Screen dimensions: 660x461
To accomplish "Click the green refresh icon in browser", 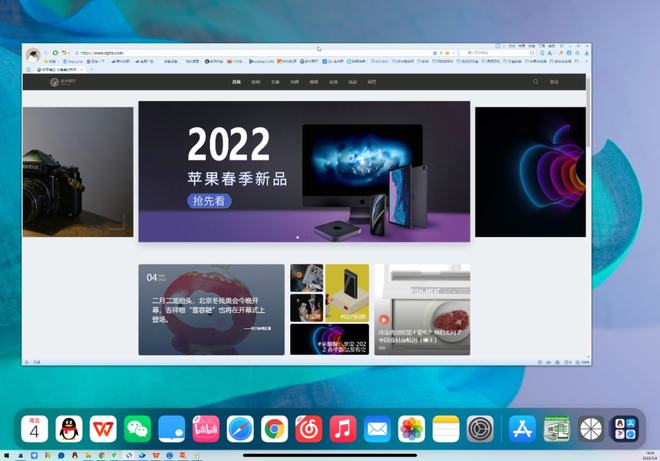I will (x=55, y=53).
